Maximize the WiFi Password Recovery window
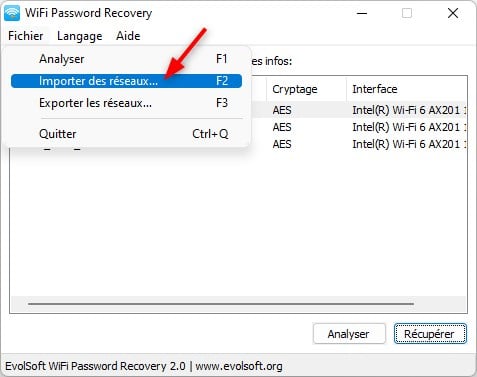Image resolution: width=477 pixels, height=377 pixels. [x=407, y=13]
